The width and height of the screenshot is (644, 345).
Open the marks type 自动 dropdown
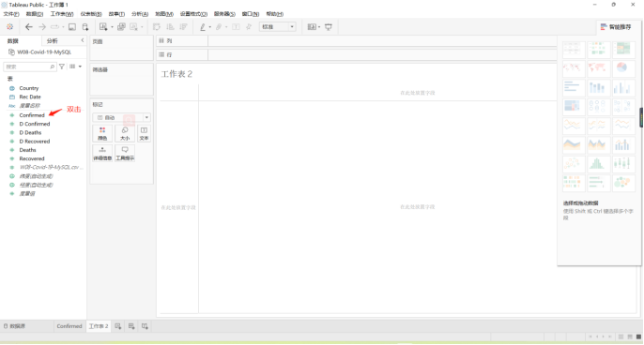click(x=121, y=118)
